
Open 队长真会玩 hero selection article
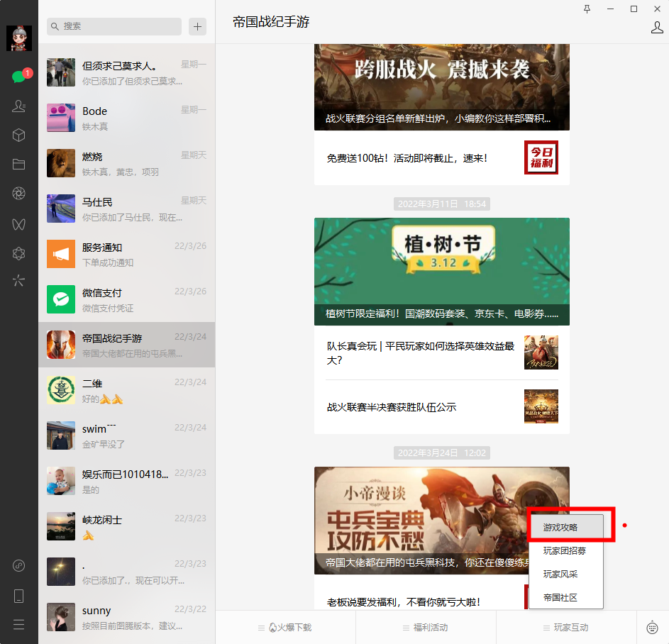(x=441, y=352)
